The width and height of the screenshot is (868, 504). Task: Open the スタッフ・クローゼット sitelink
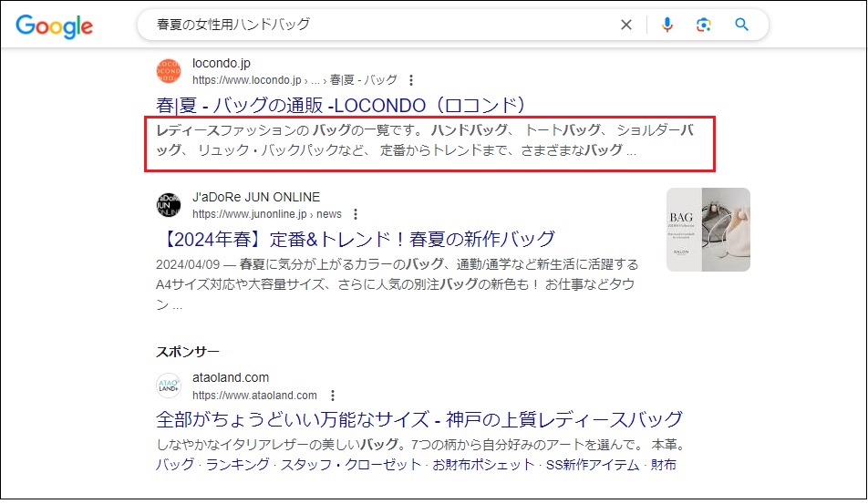click(351, 465)
